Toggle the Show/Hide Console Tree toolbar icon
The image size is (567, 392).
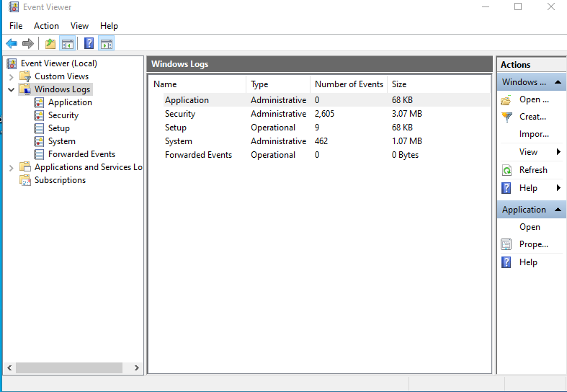tap(68, 44)
